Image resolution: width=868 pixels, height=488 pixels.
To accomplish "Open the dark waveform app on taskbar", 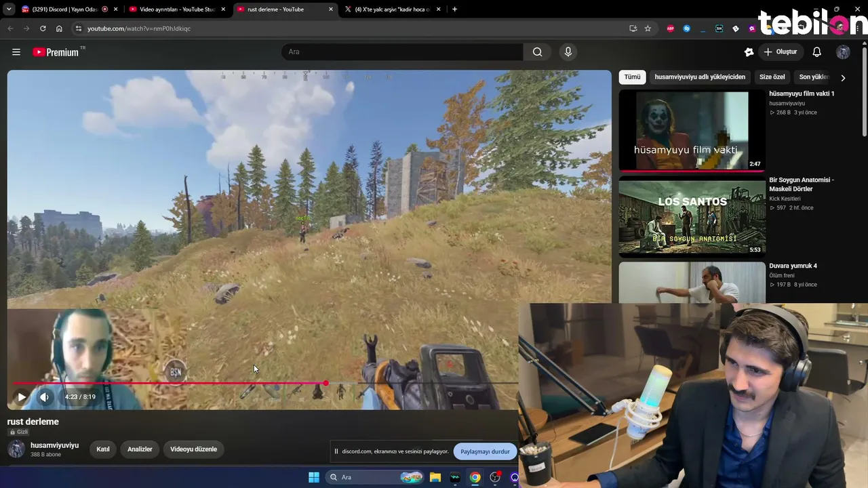I will pos(455,477).
